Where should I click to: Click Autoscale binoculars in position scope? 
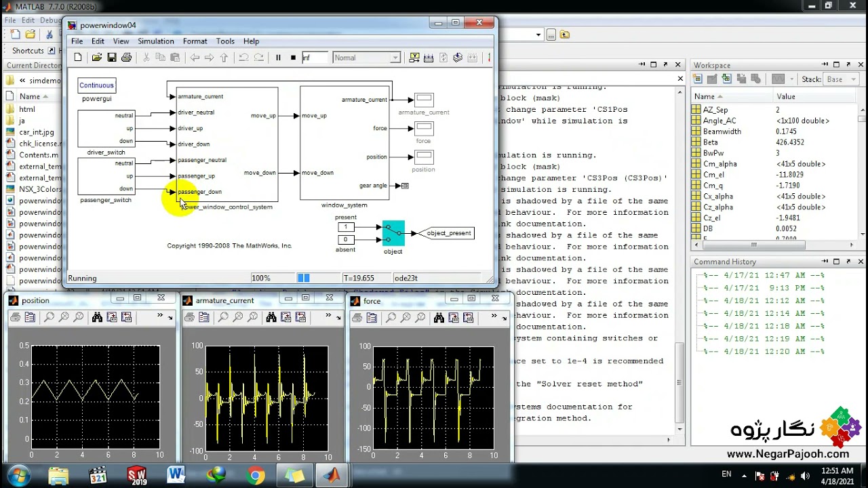point(97,317)
